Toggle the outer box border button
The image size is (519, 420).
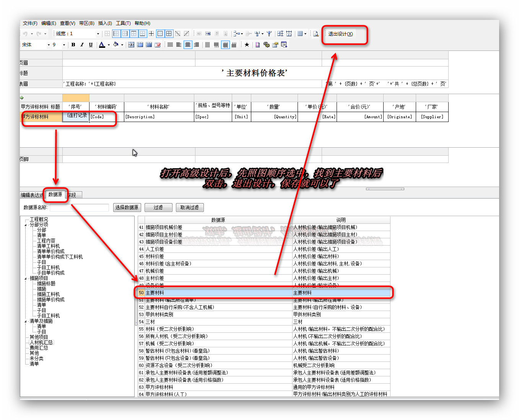(x=160, y=34)
